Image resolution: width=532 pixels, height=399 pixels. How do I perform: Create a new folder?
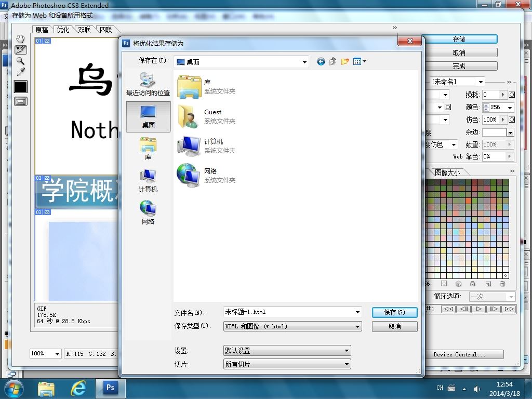[x=345, y=61]
